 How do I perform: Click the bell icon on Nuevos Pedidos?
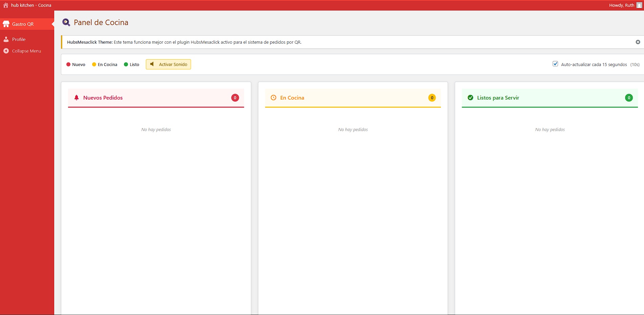point(77,98)
